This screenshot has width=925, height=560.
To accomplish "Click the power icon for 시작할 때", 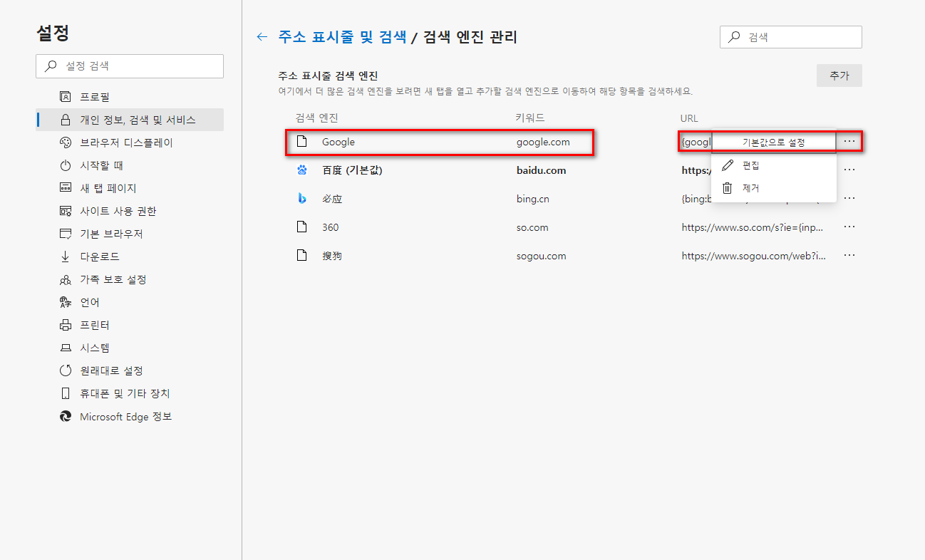I will [x=66, y=165].
